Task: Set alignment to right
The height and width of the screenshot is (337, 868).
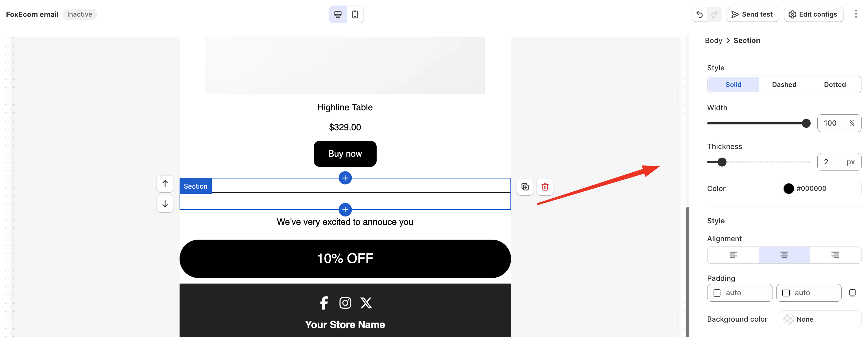Action: point(835,255)
